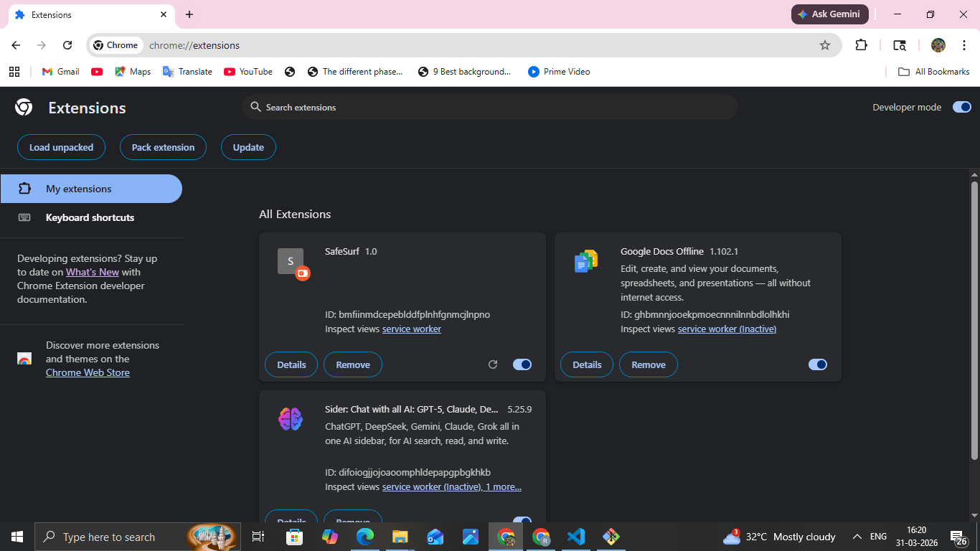
Task: Click the SafeSurf ID text
Action: click(x=407, y=314)
